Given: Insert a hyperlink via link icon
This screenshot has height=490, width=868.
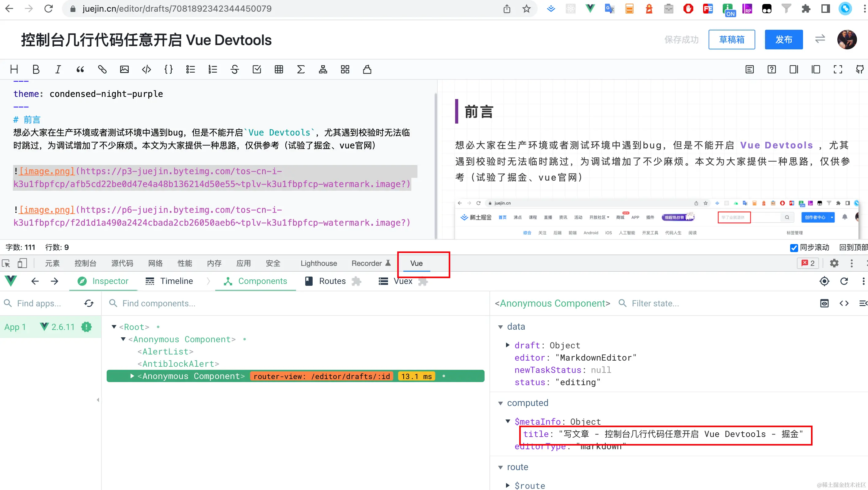Looking at the screenshot, I should pos(102,69).
